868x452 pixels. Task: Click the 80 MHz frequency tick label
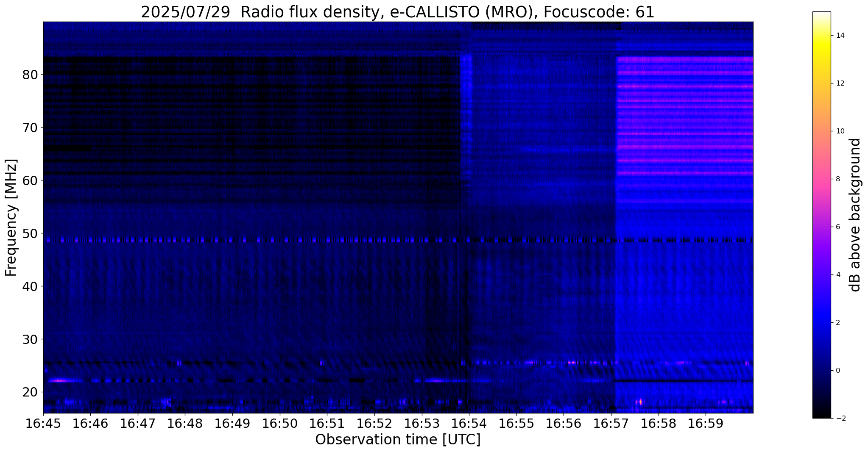click(x=30, y=75)
